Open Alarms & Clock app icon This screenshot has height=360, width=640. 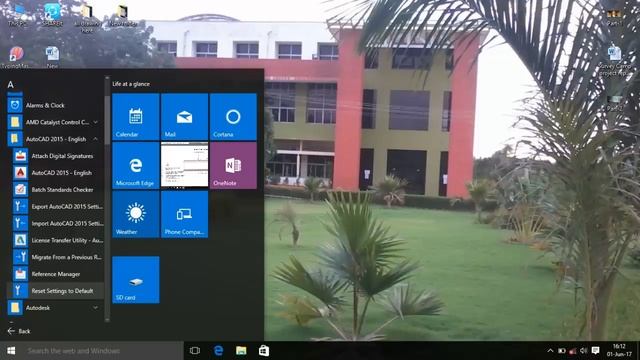tap(15, 105)
